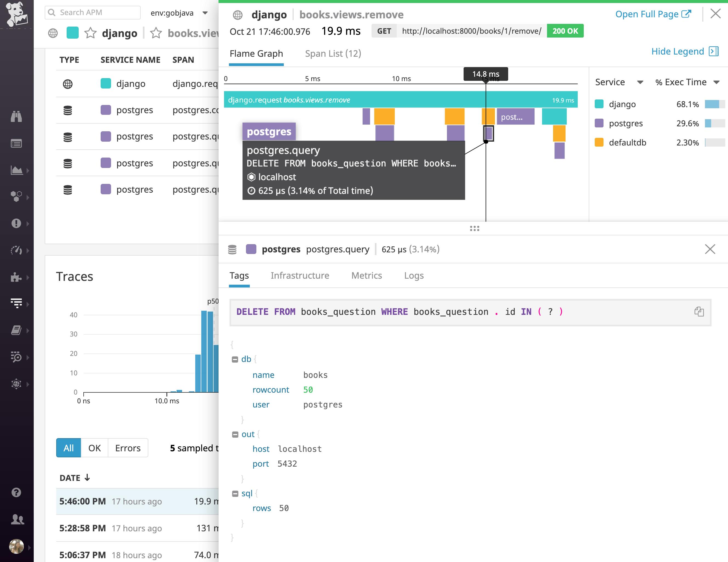Viewport: 728px width, 562px height.
Task: Click the django color swatch in the legend
Action: click(599, 104)
